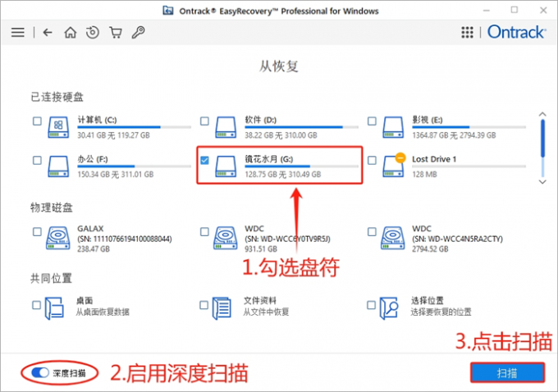Click the 扫描 scan button

pyautogui.click(x=507, y=373)
